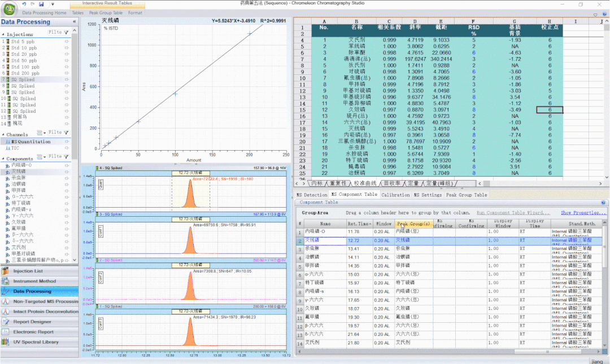
Task: Toggle pin icon beside MS Quantitation channel
Action: (67, 142)
